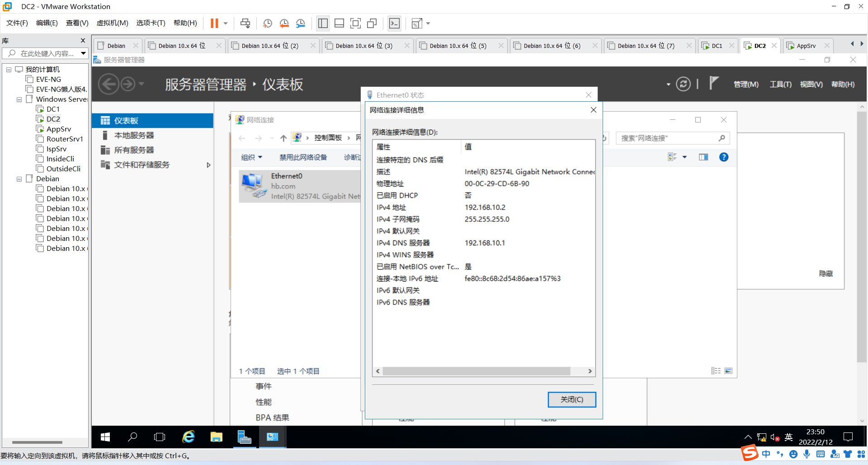Switch Network Connections to details view

click(x=716, y=371)
